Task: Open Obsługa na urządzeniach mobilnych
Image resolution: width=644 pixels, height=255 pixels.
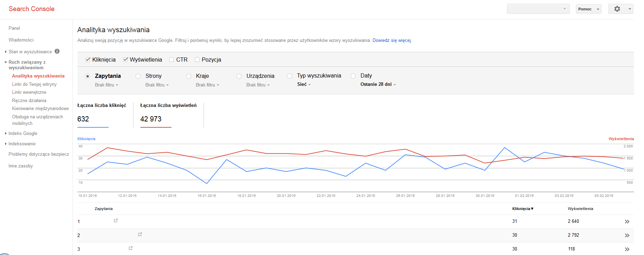Action: coord(37,120)
